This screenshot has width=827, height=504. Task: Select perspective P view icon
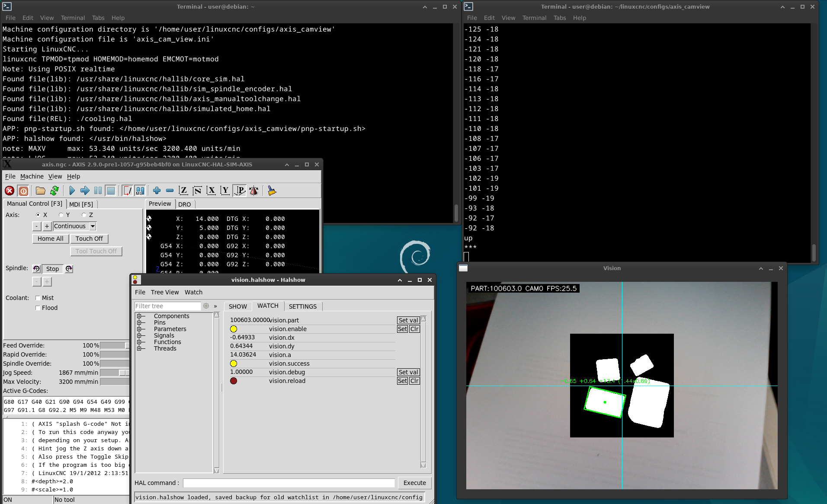pyautogui.click(x=239, y=191)
